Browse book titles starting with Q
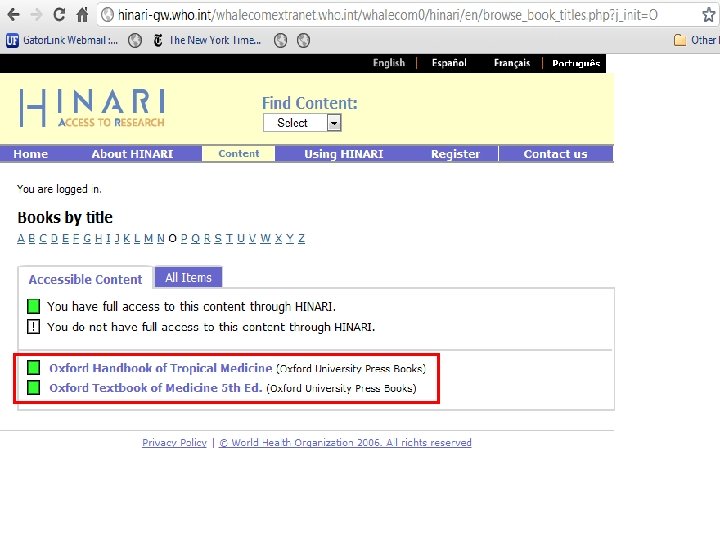 pyautogui.click(x=195, y=238)
